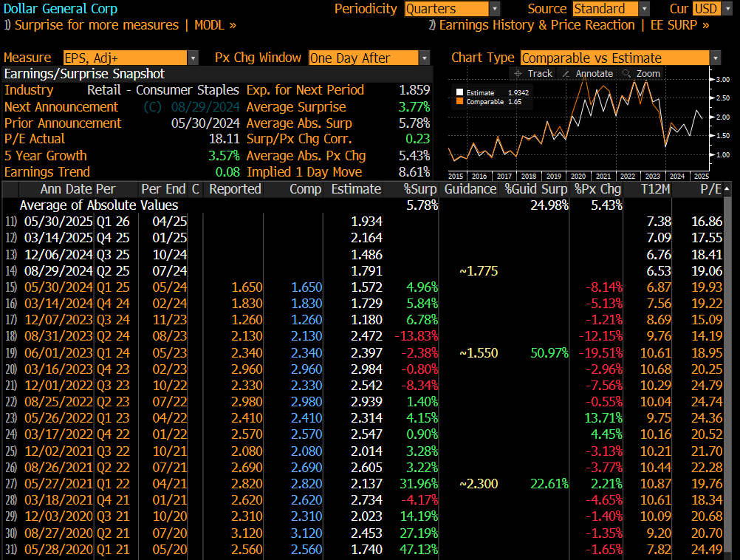740x560 pixels.
Task: Select row 31) dated 05/28/2020
Action: 363,550
